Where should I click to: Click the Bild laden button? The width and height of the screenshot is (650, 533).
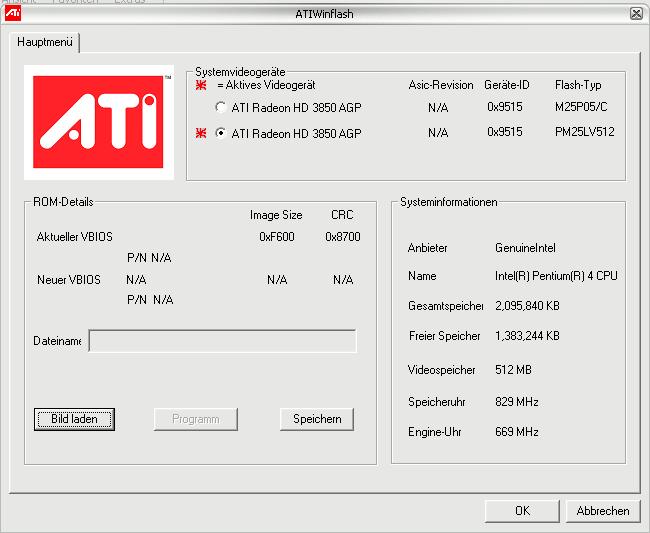point(74,419)
